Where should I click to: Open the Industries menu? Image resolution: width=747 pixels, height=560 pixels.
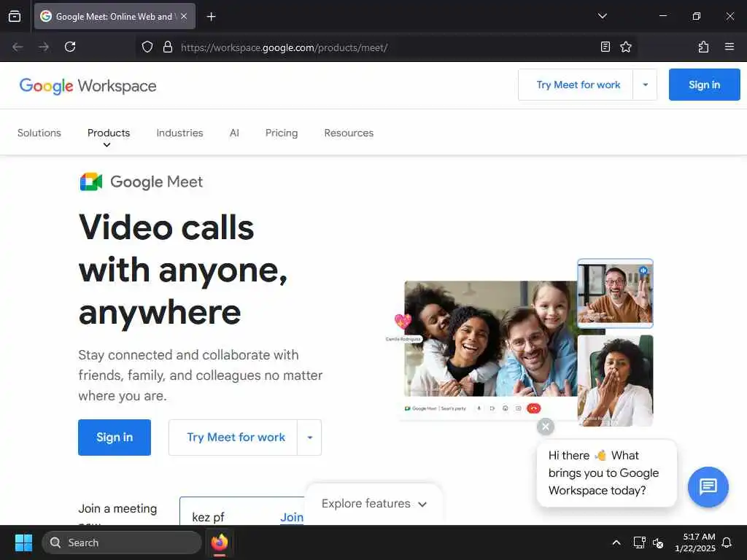pyautogui.click(x=179, y=133)
